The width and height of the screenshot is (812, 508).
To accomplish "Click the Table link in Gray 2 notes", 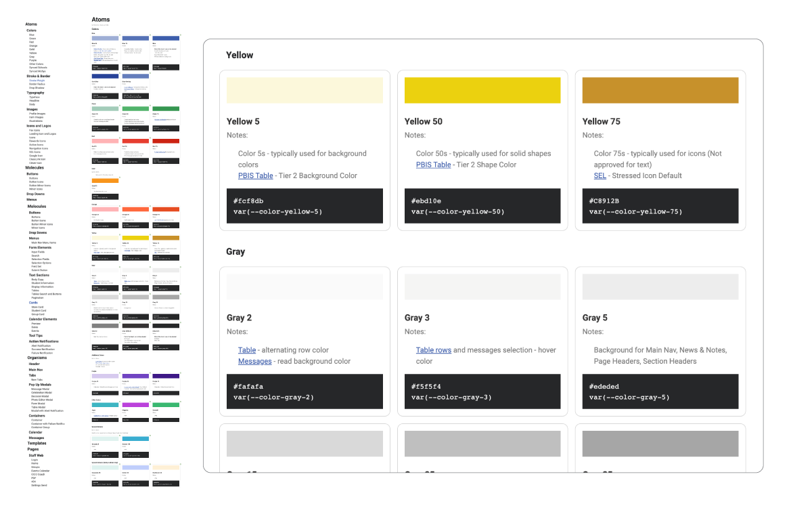I will (x=247, y=350).
